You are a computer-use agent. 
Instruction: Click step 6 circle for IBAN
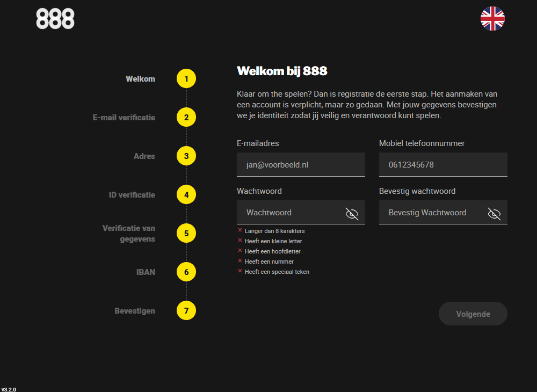tap(186, 272)
